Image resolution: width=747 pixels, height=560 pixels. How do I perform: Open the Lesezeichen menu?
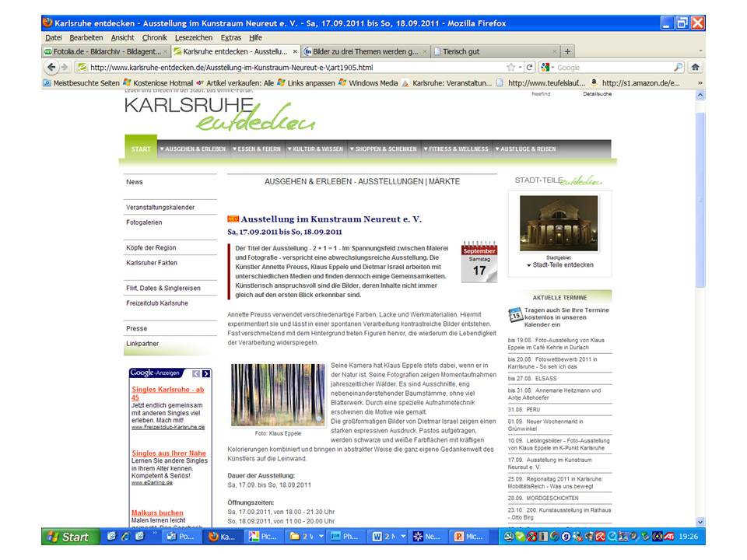point(194,37)
